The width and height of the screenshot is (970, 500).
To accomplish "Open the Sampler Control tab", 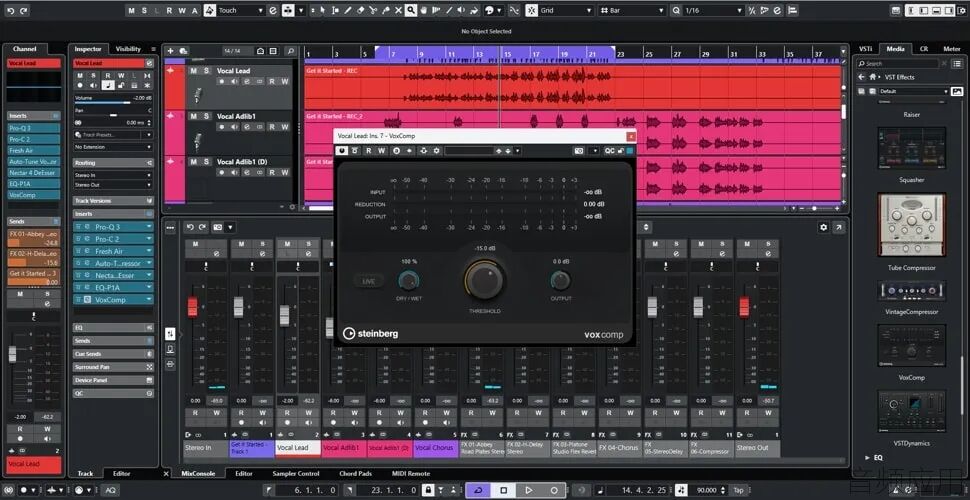I will coord(296,474).
